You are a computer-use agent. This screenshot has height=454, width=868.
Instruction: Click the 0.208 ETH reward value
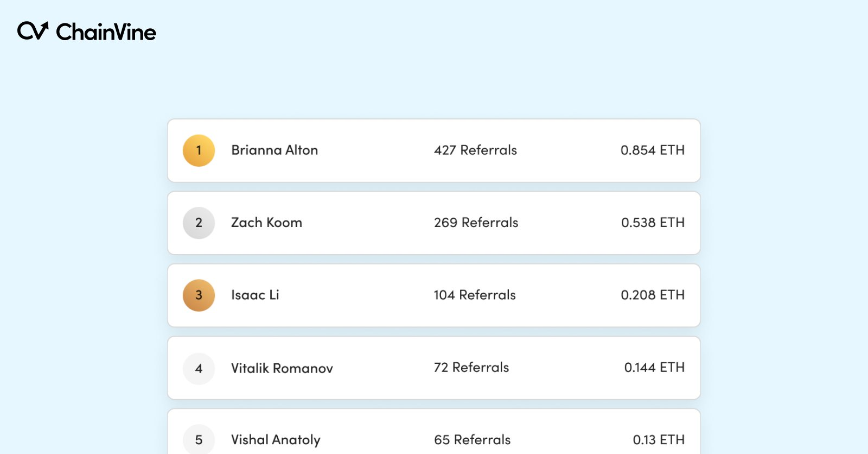653,295
